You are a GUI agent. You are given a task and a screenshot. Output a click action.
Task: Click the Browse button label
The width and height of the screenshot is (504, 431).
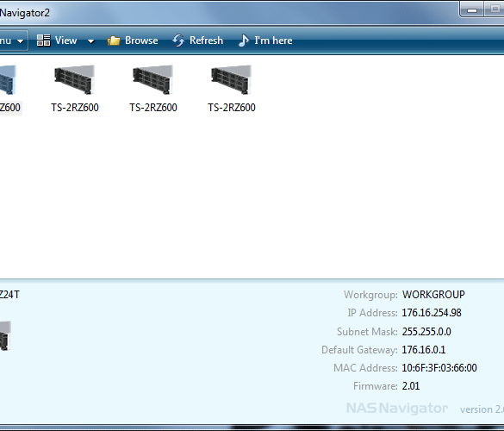tap(141, 41)
